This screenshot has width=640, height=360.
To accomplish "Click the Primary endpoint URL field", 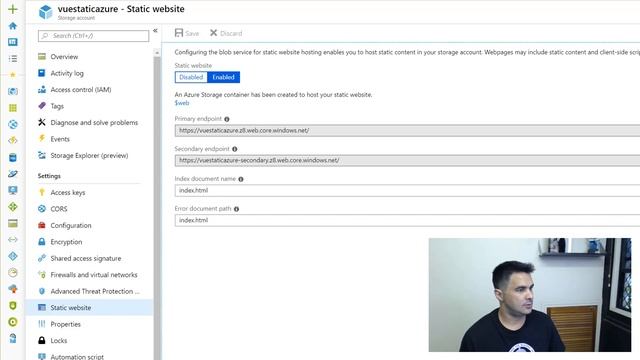I will (x=407, y=131).
